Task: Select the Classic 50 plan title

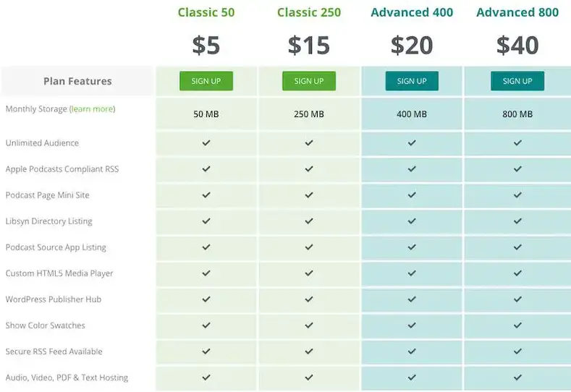Action: (x=206, y=12)
